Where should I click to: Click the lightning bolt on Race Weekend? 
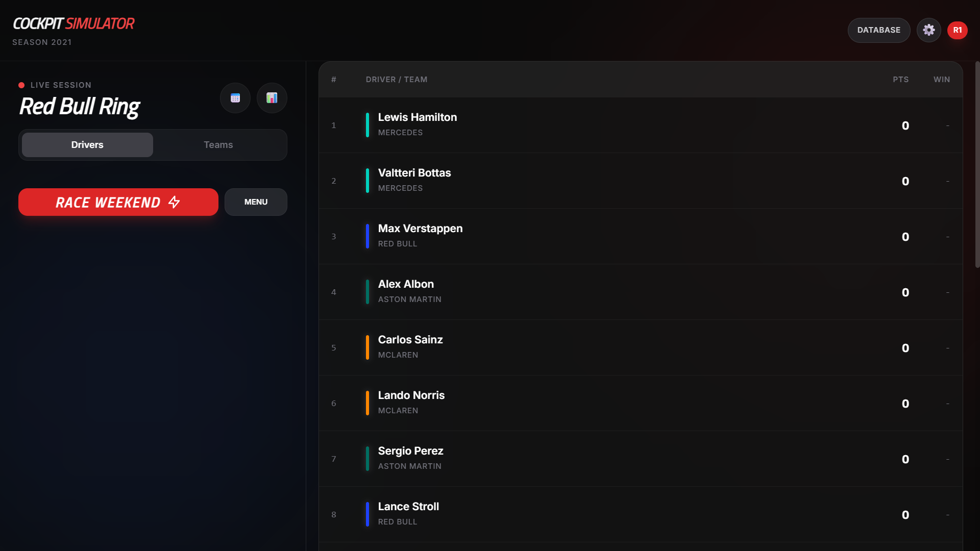[x=174, y=202]
